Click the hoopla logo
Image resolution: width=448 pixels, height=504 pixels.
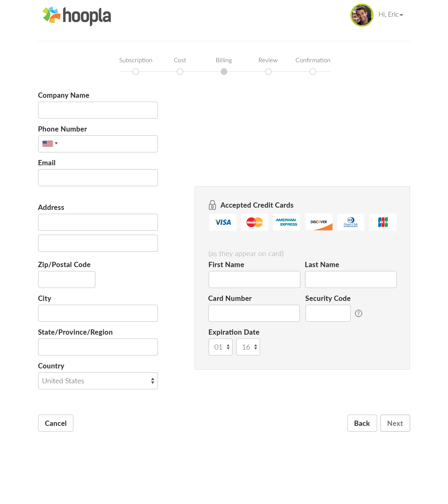tap(77, 16)
